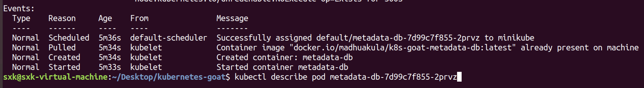Click the 5m36s age value

[x=110, y=38]
